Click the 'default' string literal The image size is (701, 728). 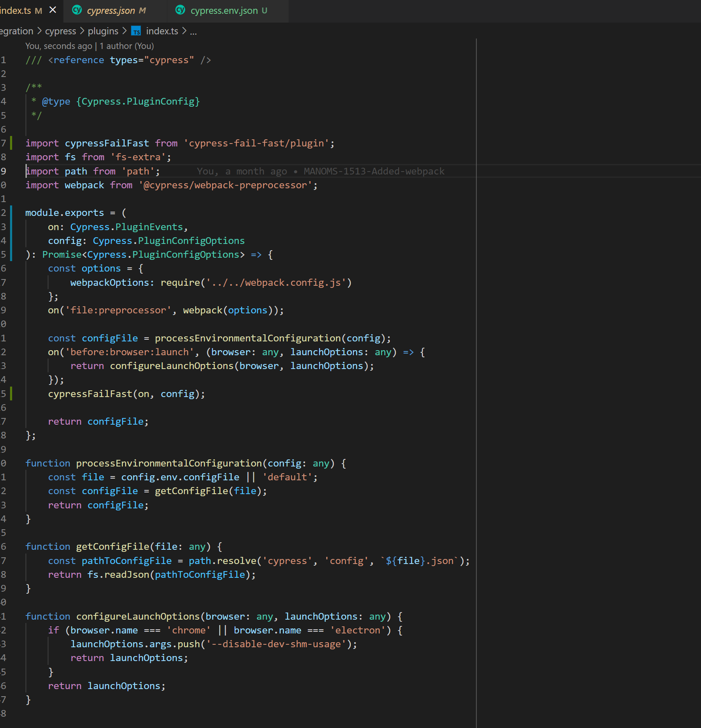click(287, 477)
